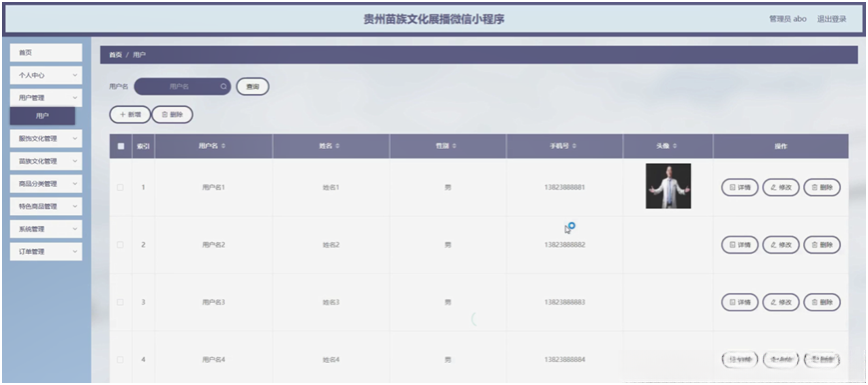868x385 pixels.
Task: Click the 操作 column header
Action: pyautogui.click(x=780, y=146)
